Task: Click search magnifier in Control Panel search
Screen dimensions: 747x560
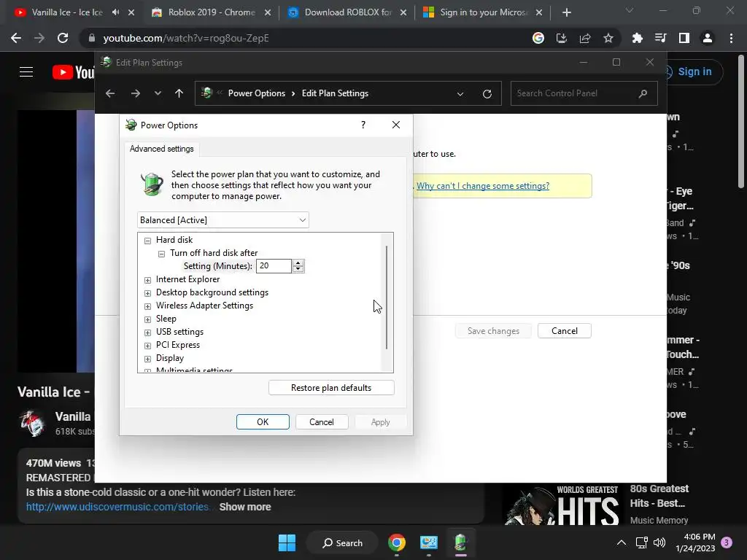Action: 643,93
